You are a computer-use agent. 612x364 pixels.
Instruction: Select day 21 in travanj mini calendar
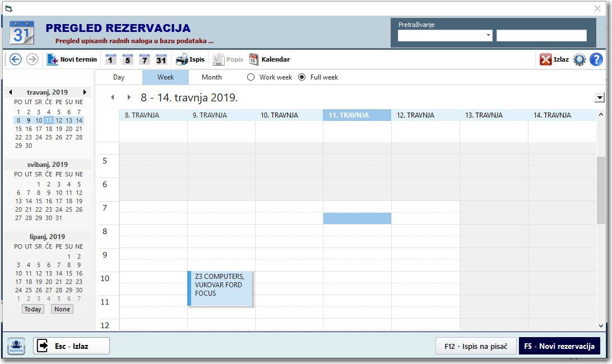pos(79,129)
